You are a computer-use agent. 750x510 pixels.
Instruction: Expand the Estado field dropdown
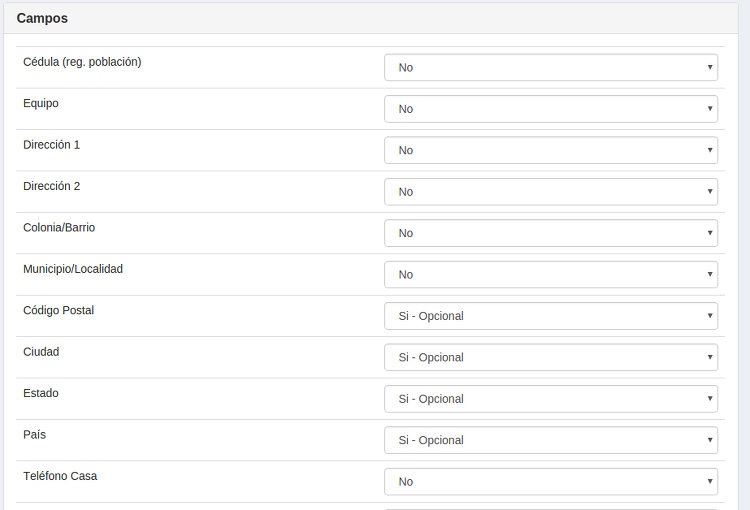[551, 399]
